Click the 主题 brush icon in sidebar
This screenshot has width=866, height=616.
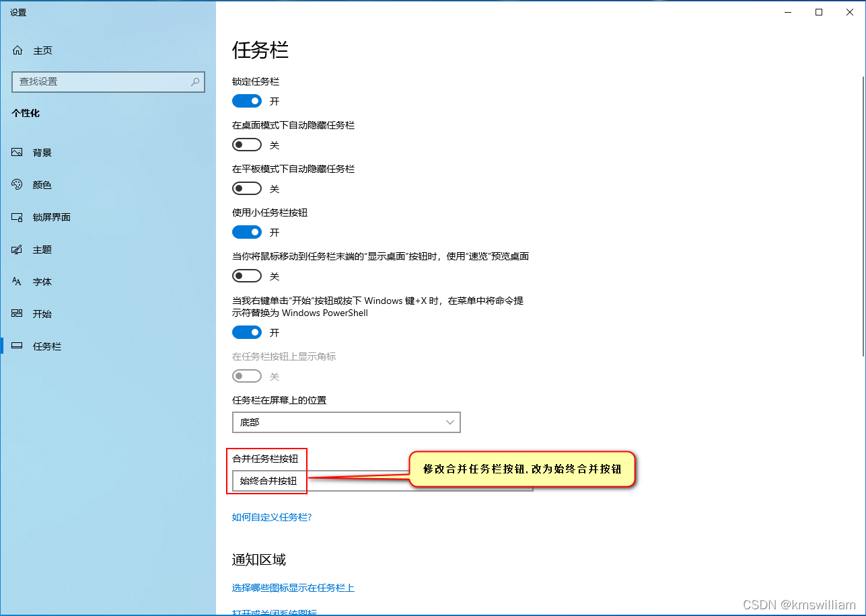17,249
